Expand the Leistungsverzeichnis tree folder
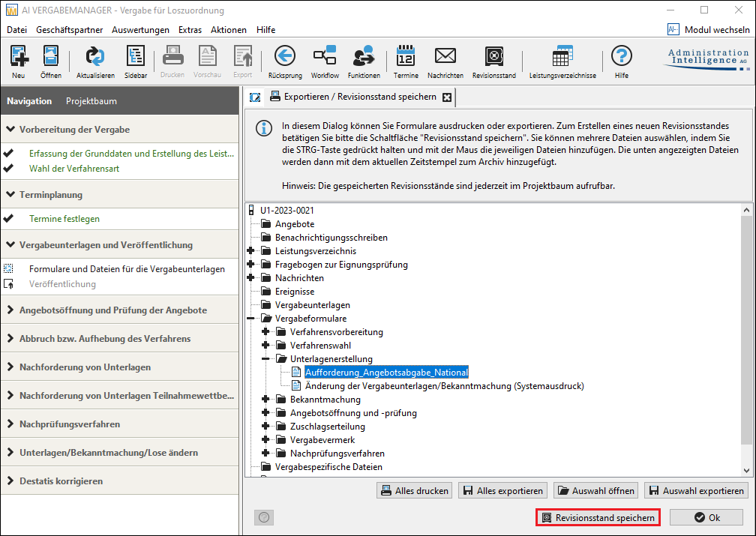The width and height of the screenshot is (756, 536). click(250, 250)
